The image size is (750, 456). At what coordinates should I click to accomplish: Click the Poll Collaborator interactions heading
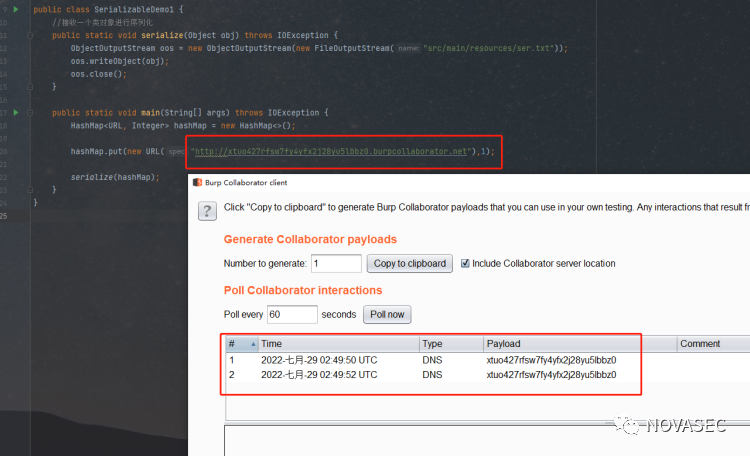[x=303, y=290]
